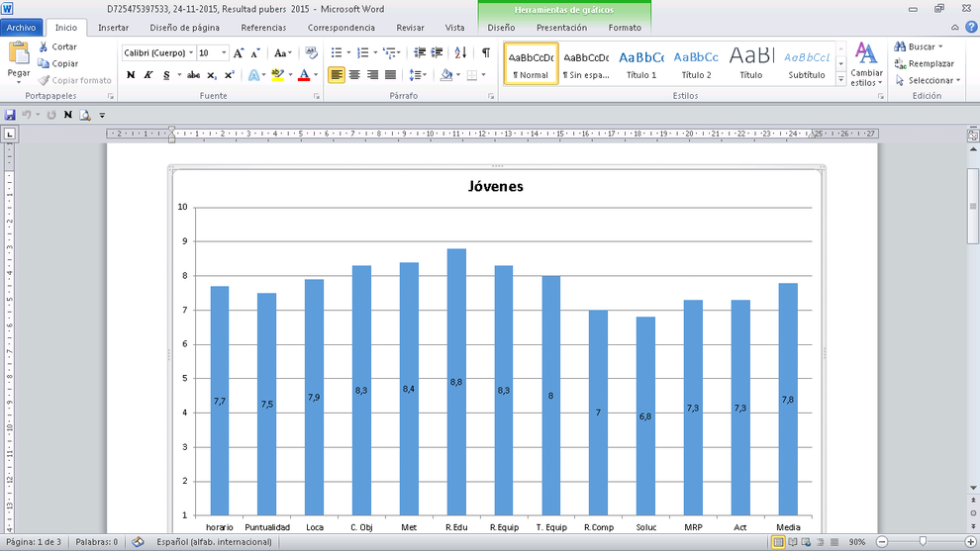This screenshot has height=551, width=980.
Task: Justify the paragraph text
Action: [391, 75]
